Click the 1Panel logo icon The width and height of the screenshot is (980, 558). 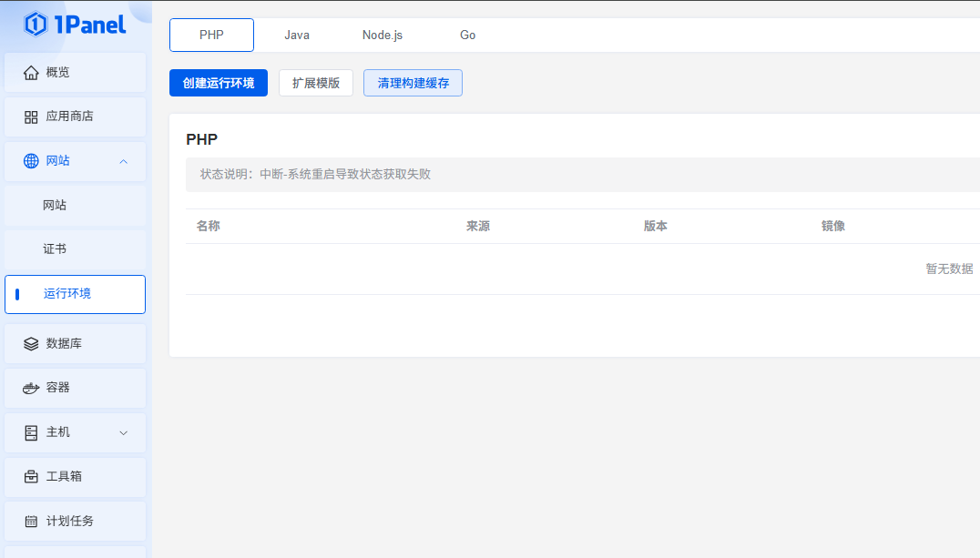[36, 25]
